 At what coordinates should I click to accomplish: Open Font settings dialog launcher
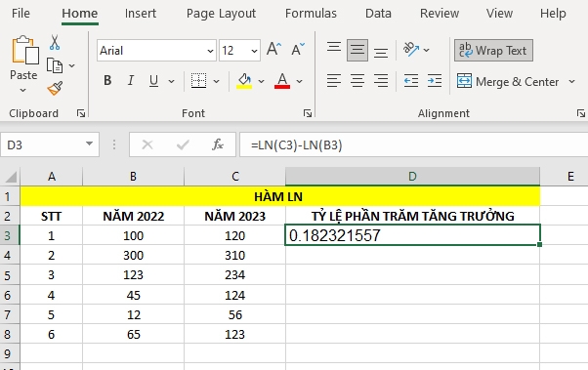click(308, 113)
